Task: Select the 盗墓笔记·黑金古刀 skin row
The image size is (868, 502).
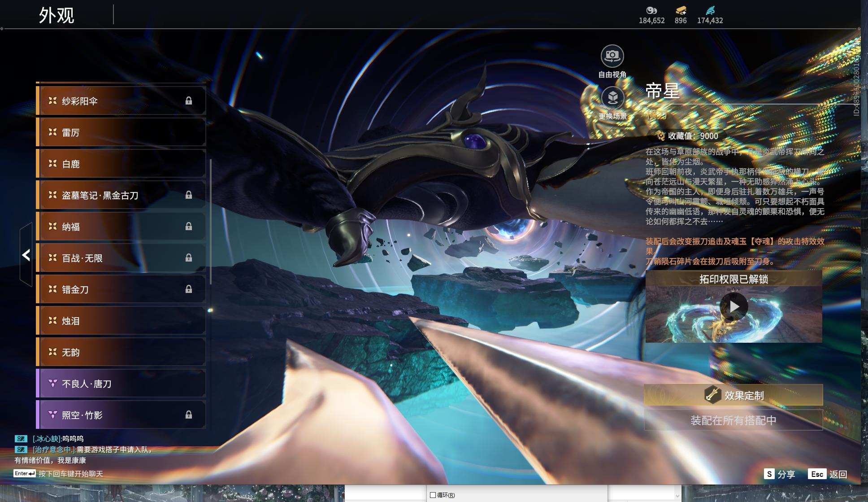Action: (x=121, y=195)
